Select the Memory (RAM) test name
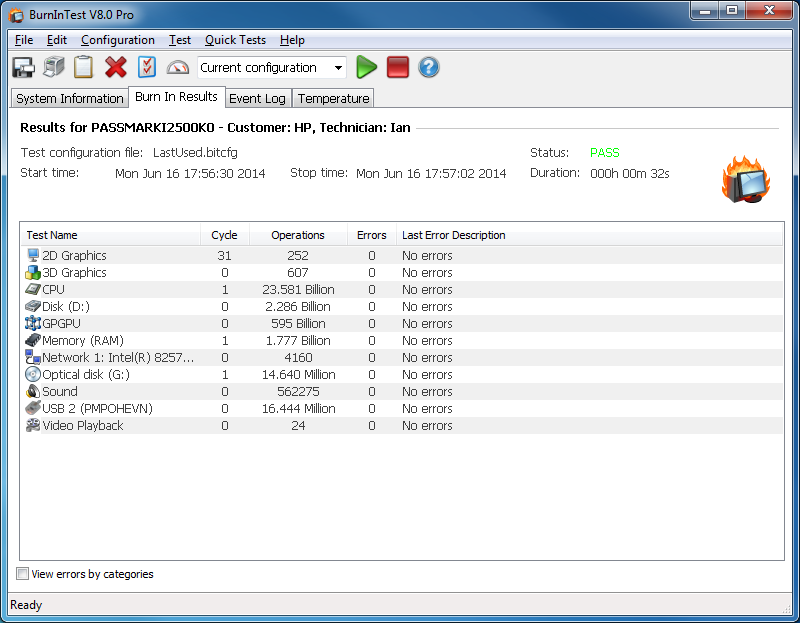The image size is (800, 623). click(83, 340)
